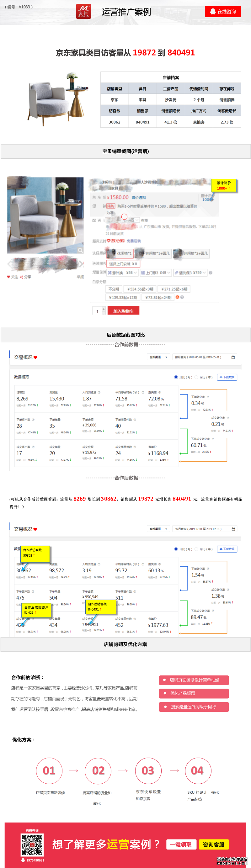Click the red heart beside July 交易概况

click(35, 529)
